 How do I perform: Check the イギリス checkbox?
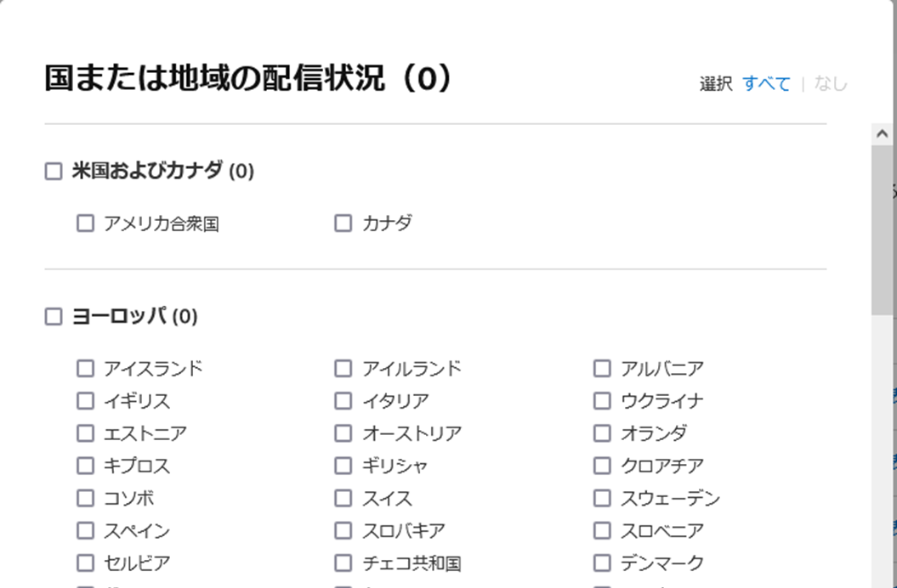tap(85, 401)
